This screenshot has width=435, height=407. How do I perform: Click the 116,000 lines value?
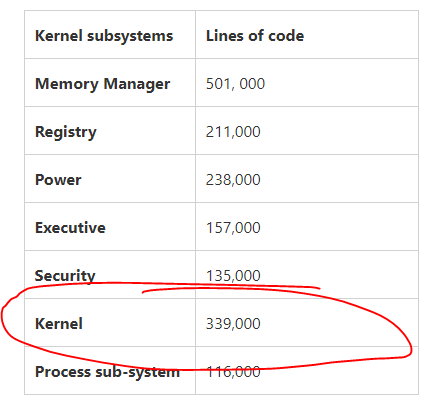[233, 372]
